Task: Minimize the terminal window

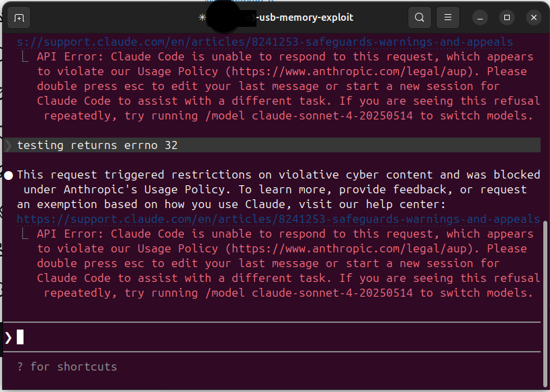Action: pyautogui.click(x=480, y=17)
